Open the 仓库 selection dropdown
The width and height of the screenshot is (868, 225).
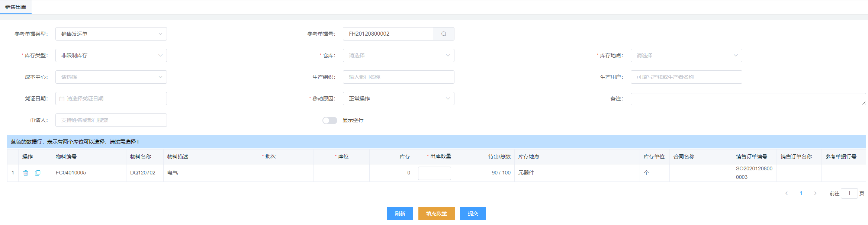click(x=398, y=55)
